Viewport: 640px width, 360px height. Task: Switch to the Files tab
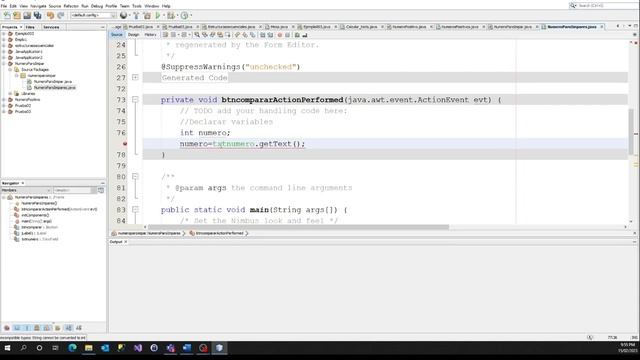[30, 27]
